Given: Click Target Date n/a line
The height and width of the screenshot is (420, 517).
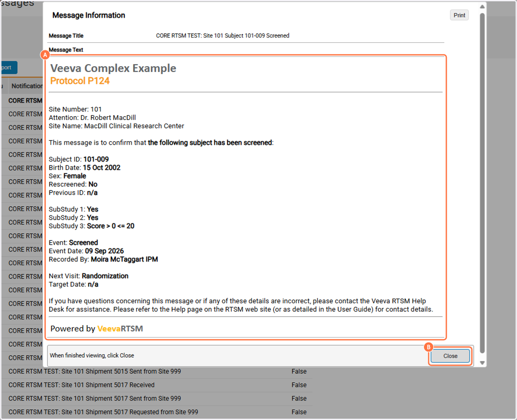Looking at the screenshot, I should tap(73, 284).
